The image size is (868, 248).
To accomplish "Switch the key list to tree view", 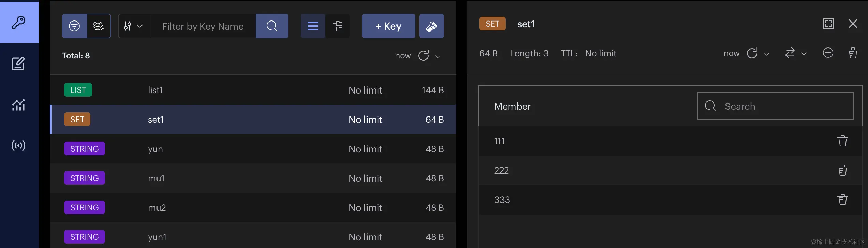I will (x=337, y=26).
